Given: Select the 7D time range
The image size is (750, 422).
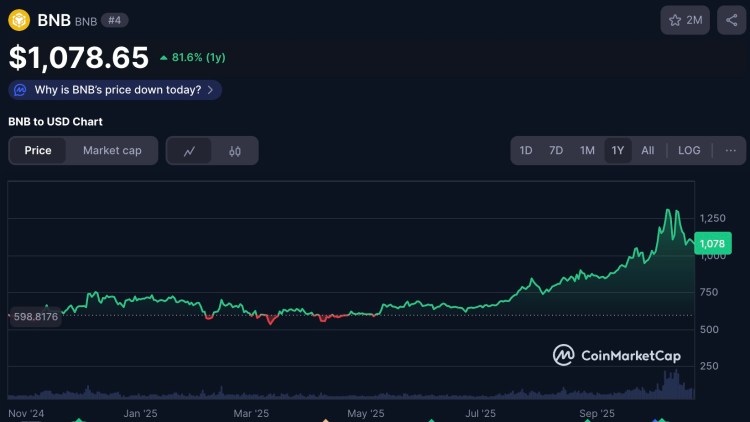Looking at the screenshot, I should tap(556, 151).
